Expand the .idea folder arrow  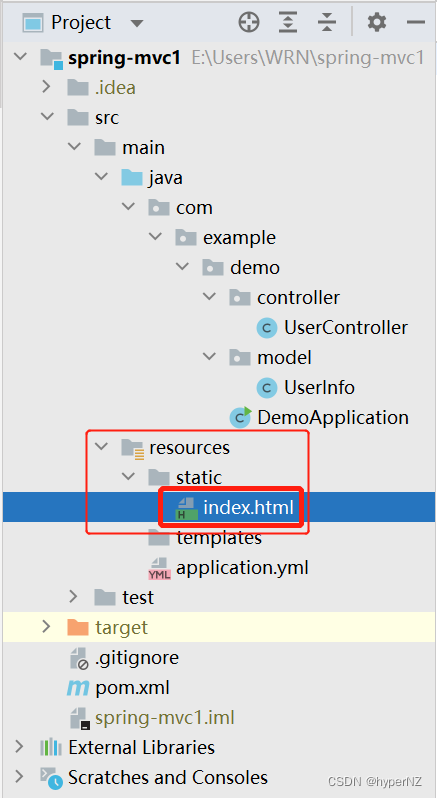[x=47, y=87]
